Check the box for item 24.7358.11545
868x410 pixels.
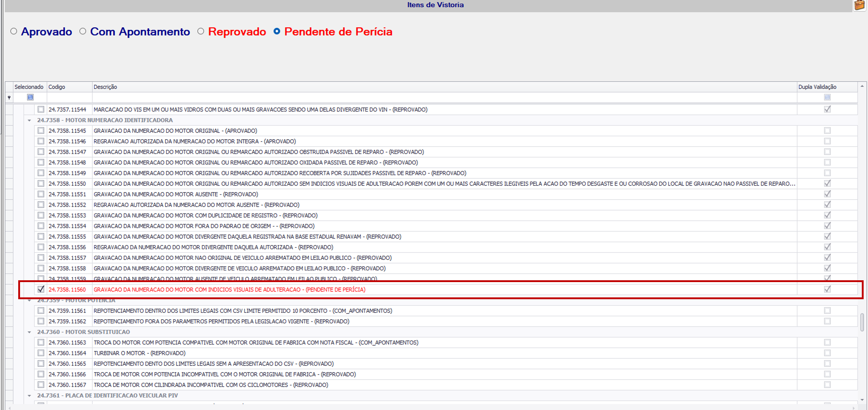41,130
